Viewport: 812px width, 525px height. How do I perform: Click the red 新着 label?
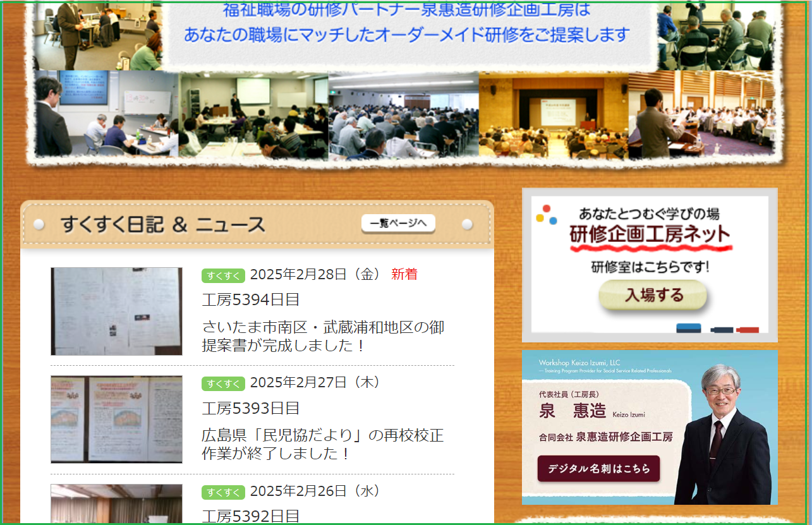pos(404,274)
